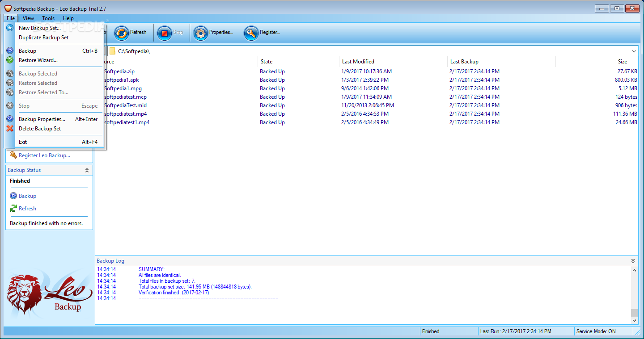Viewport: 644px width, 339px height.
Task: Click the Finished status bar entry
Action: pyautogui.click(x=431, y=331)
